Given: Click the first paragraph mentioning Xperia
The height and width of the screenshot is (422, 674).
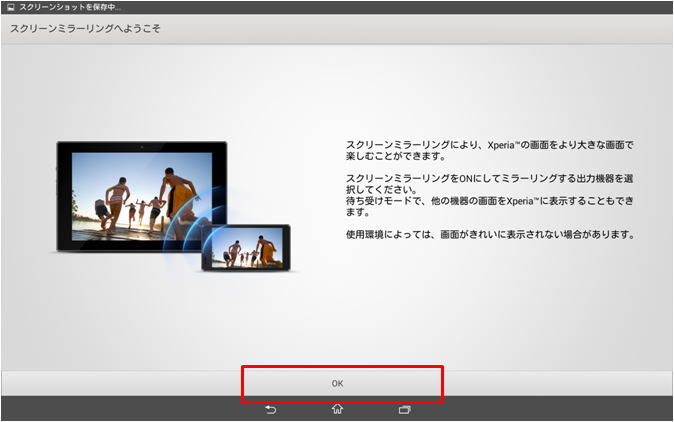Looking at the screenshot, I should coord(487,150).
